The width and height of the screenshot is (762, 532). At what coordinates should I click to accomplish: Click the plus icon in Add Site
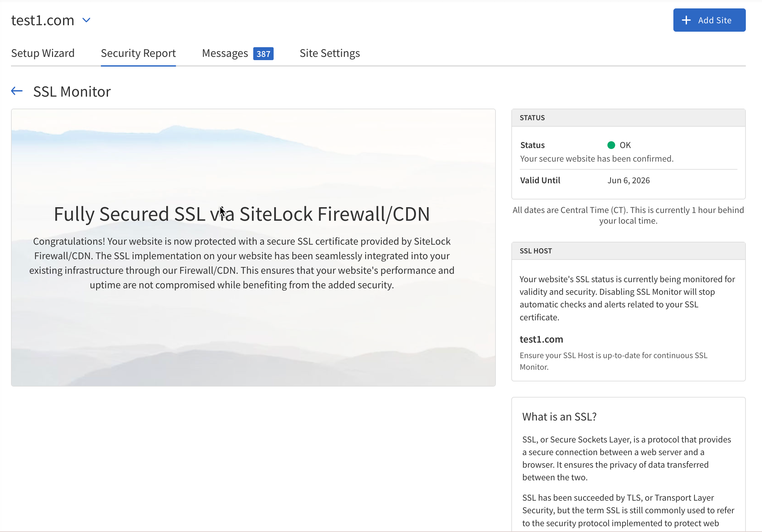click(x=686, y=20)
